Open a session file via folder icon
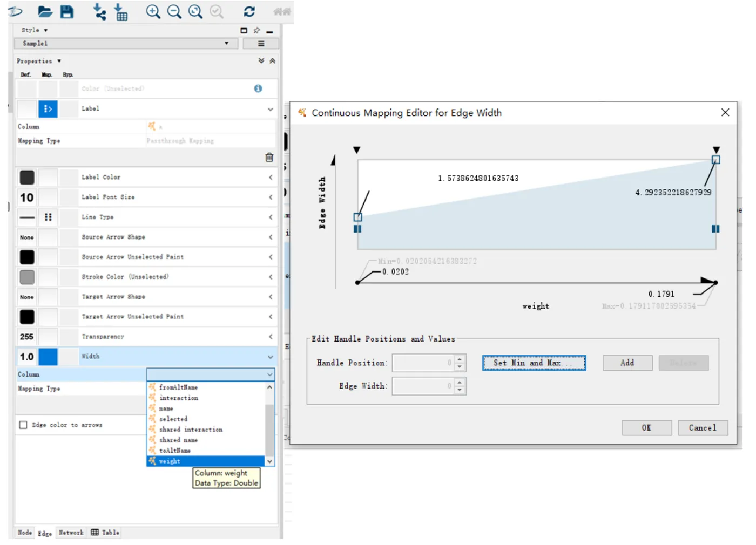The width and height of the screenshot is (756, 545). tap(45, 12)
